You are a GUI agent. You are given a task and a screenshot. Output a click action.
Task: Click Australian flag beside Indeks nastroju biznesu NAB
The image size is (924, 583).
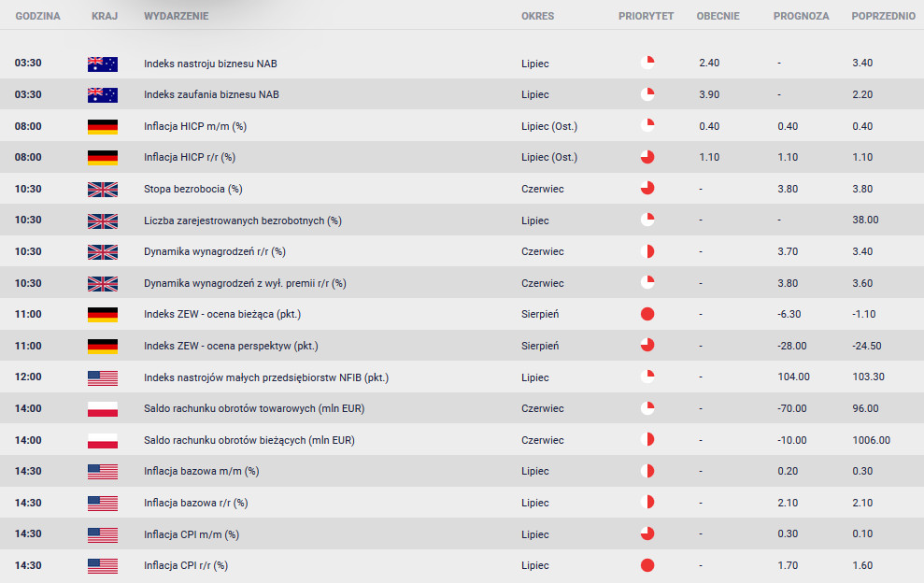click(102, 64)
